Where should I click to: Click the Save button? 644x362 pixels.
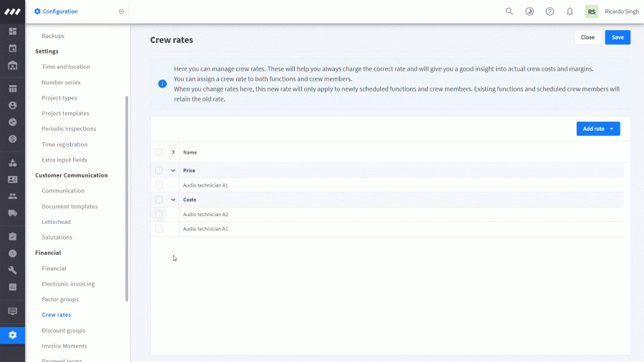618,37
